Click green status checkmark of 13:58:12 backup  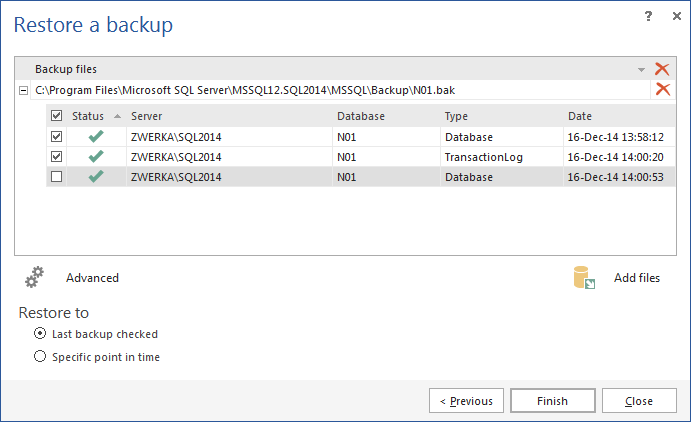[96, 136]
